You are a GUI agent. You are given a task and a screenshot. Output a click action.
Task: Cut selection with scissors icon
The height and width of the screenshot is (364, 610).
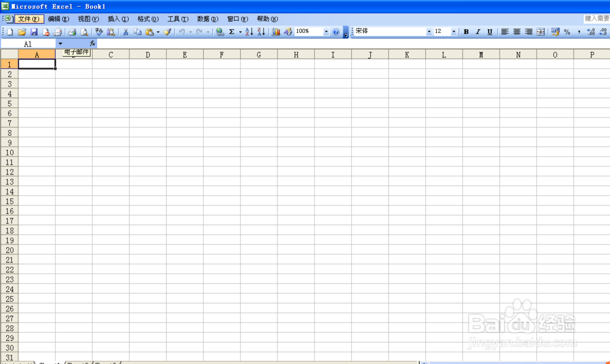click(x=126, y=32)
